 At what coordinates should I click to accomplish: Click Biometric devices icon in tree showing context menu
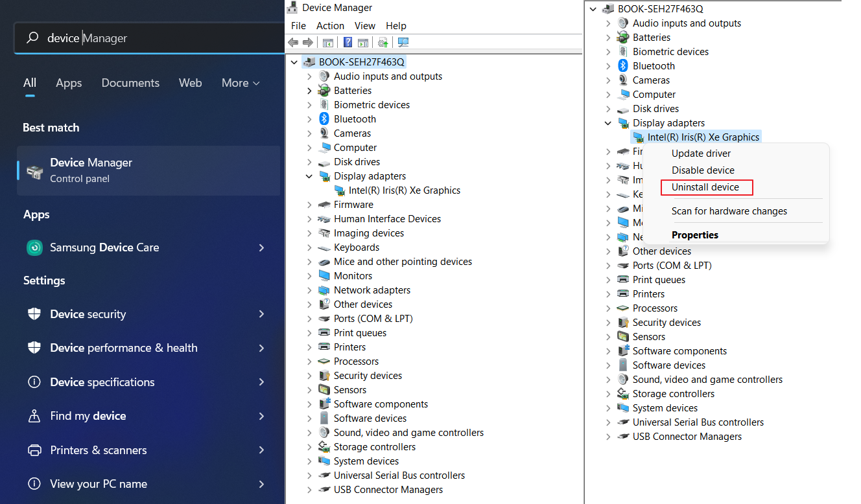(623, 52)
